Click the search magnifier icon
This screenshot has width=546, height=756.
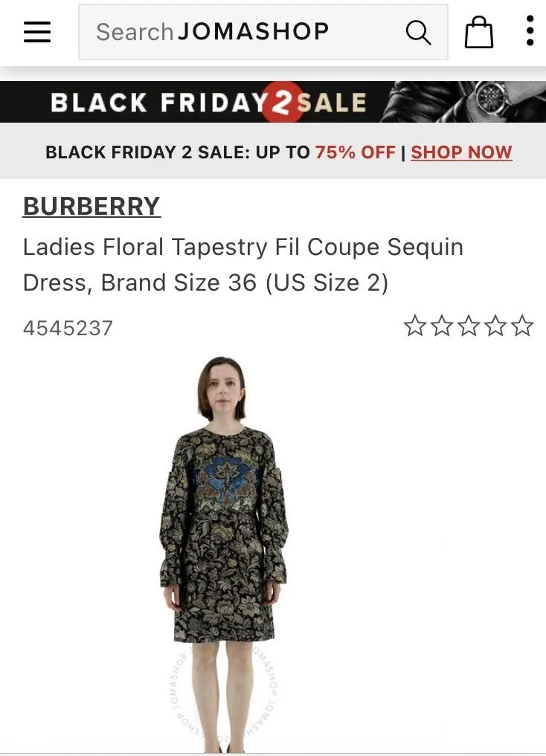pos(418,33)
